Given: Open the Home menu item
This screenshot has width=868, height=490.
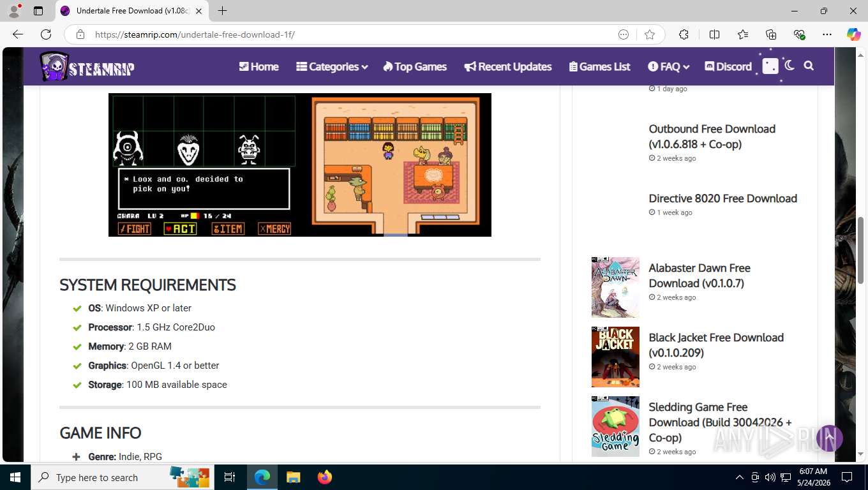Looking at the screenshot, I should (258, 66).
